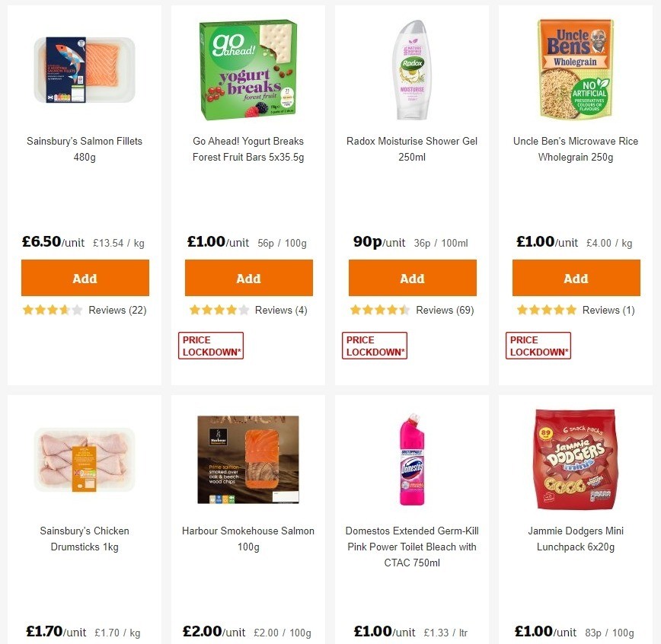The width and height of the screenshot is (661, 644).
Task: Add Radox Moisturise Shower Gel to basket
Action: coord(412,278)
